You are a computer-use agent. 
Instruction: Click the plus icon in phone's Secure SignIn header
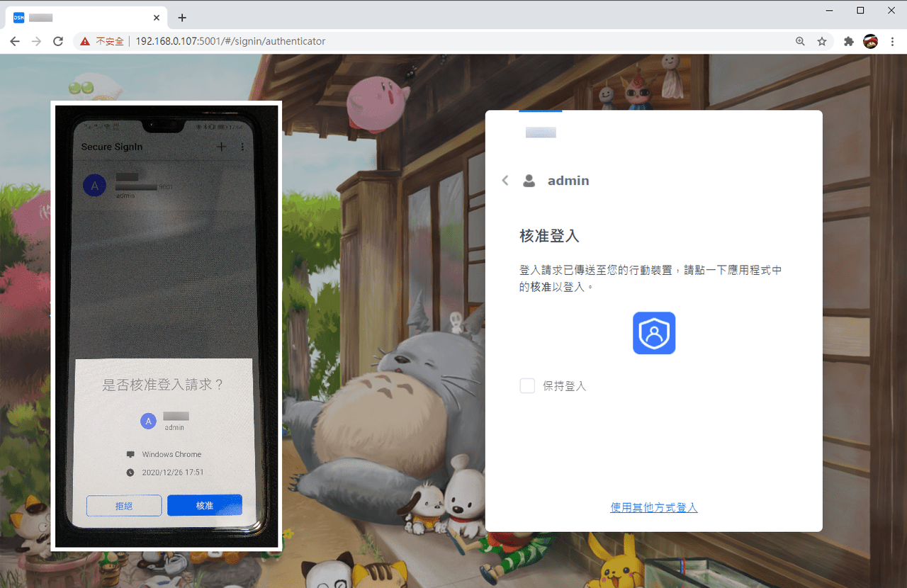pos(221,147)
